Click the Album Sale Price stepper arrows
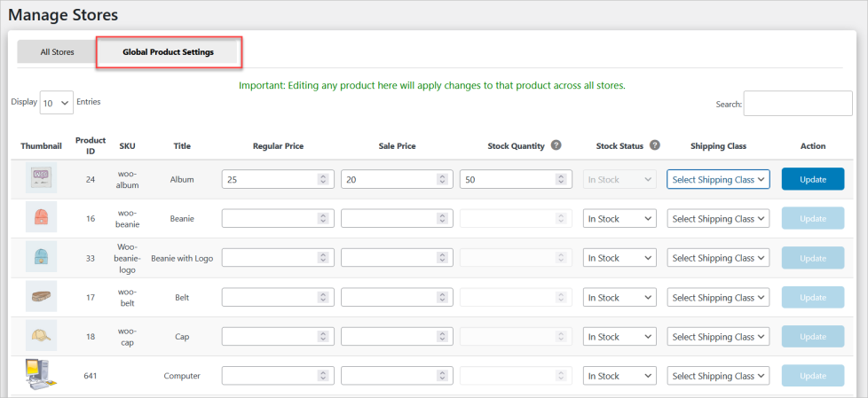 [x=442, y=179]
